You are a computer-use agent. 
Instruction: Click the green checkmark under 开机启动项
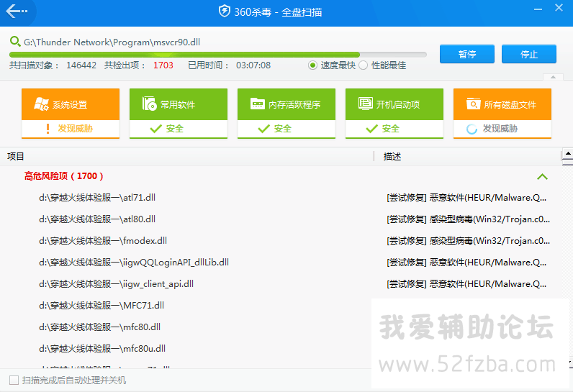[x=371, y=129]
